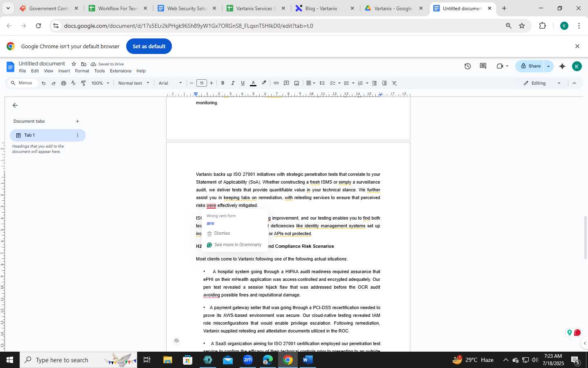
Task: Increase the paragraph indent
Action: coord(384,83)
